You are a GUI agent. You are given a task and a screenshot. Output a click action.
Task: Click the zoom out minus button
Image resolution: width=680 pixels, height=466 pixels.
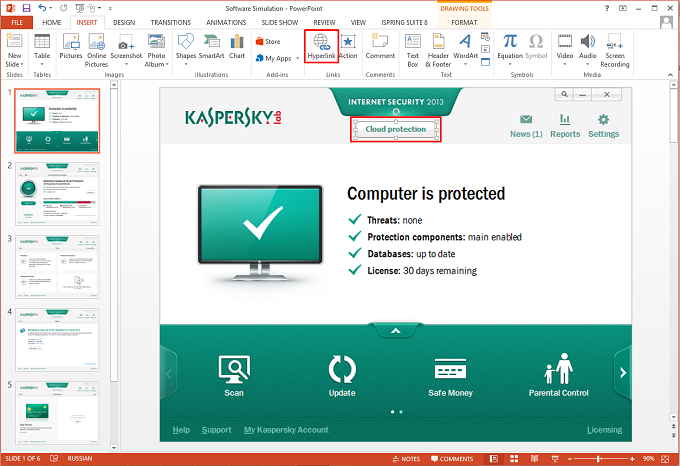570,459
